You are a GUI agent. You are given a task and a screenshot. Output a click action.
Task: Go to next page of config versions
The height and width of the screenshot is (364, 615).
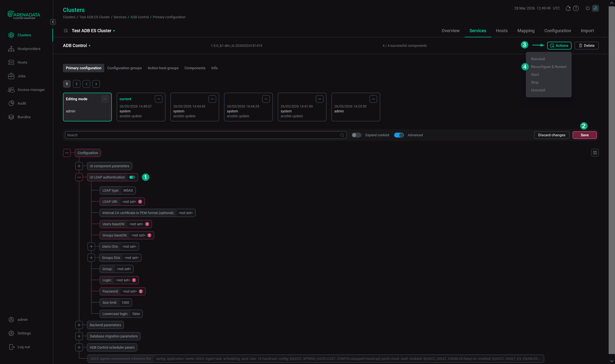(96, 84)
